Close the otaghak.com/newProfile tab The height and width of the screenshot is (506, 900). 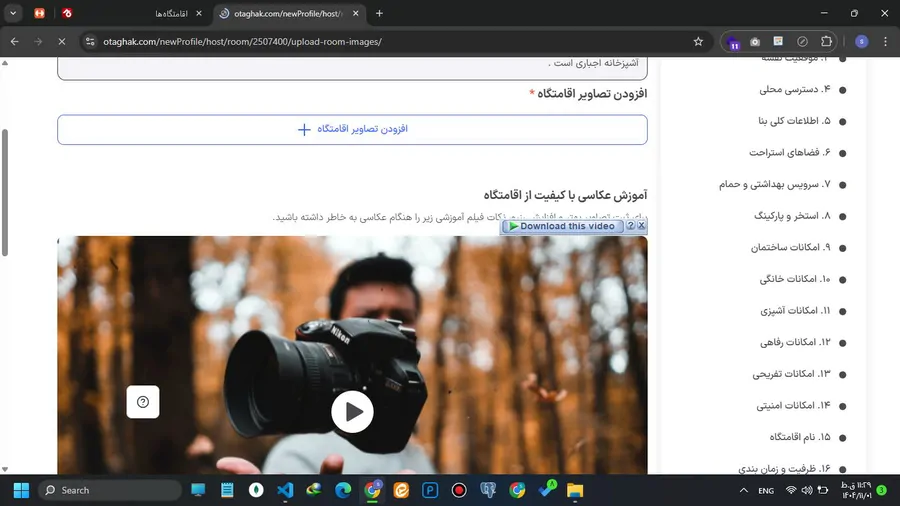point(355,13)
